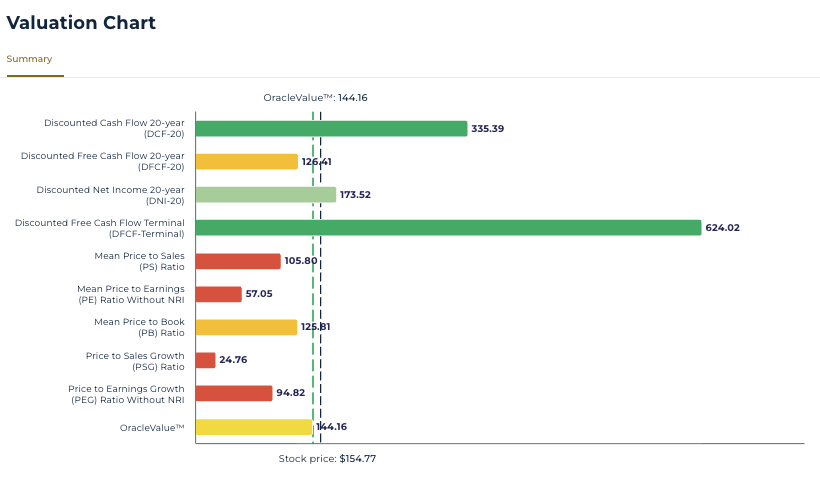Click the yellow OracleValue bar
The width and height of the screenshot is (820, 477).
tap(254, 427)
